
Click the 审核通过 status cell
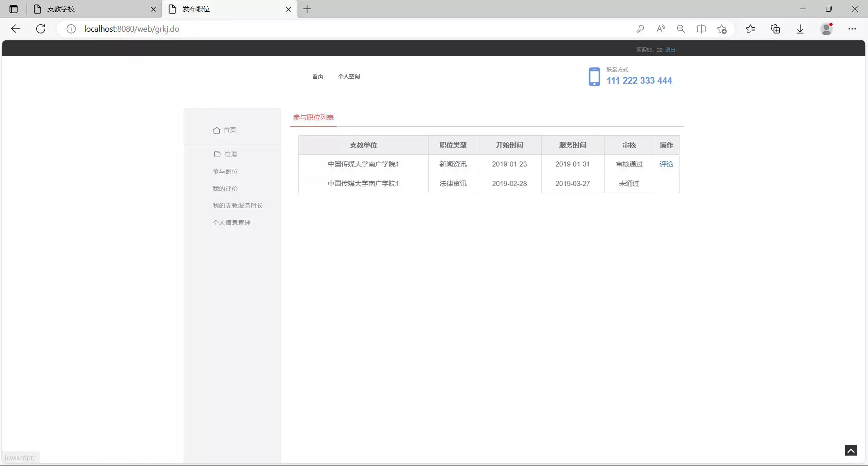pos(629,164)
